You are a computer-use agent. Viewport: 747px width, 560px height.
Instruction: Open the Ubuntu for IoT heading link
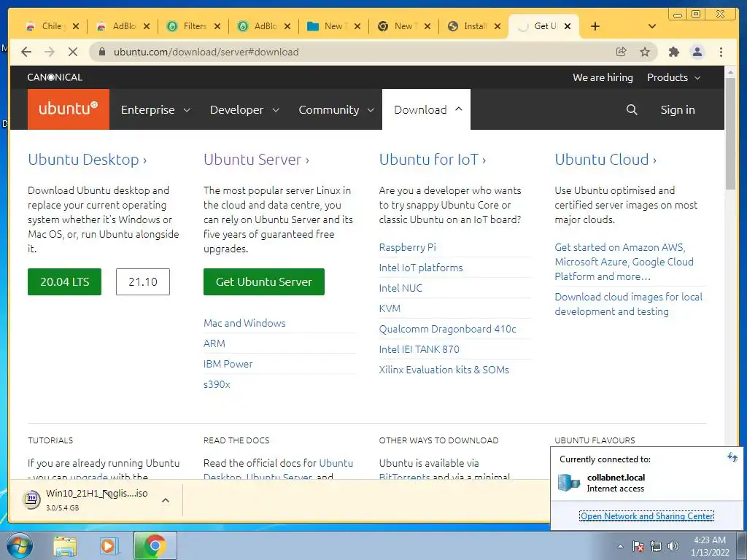click(433, 160)
